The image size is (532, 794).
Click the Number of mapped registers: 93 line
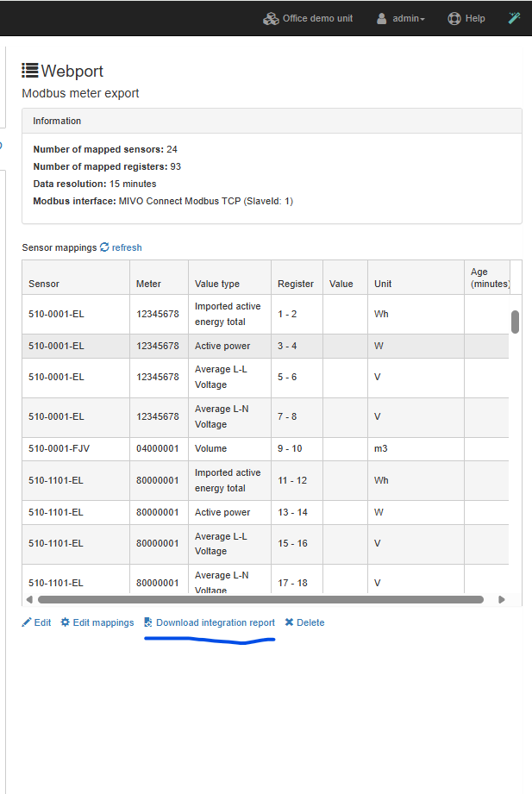107,166
